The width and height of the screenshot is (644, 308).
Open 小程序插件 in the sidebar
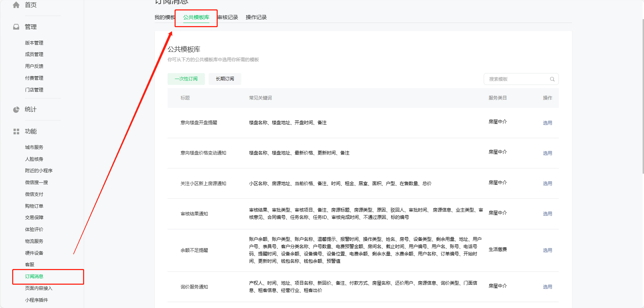click(x=37, y=300)
